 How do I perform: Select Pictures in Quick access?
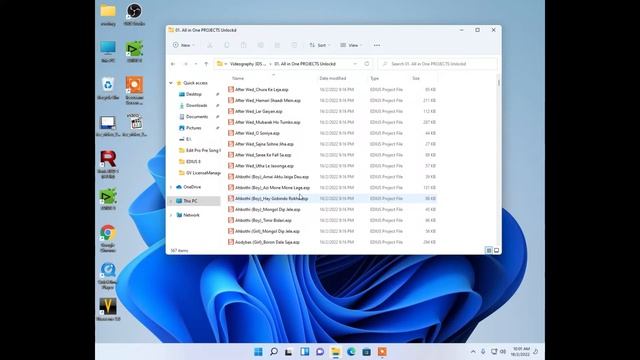pyautogui.click(x=193, y=128)
